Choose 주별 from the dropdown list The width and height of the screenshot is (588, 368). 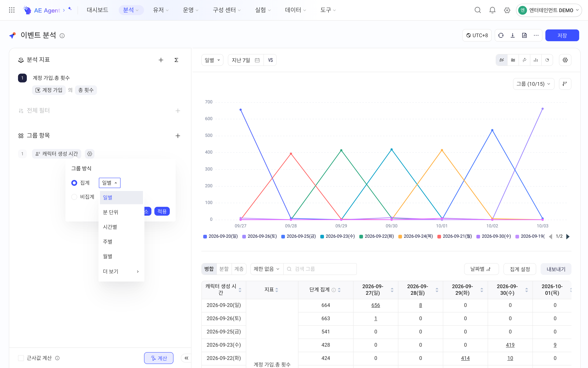(121, 242)
